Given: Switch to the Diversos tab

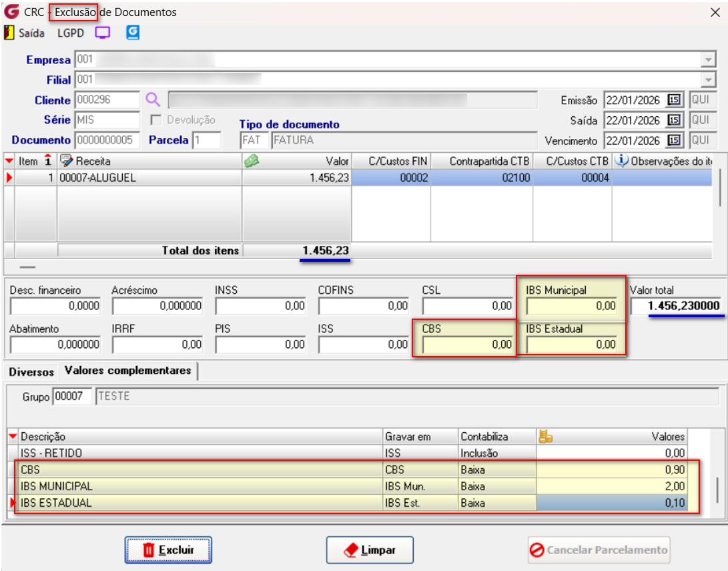Looking at the screenshot, I should point(31,372).
